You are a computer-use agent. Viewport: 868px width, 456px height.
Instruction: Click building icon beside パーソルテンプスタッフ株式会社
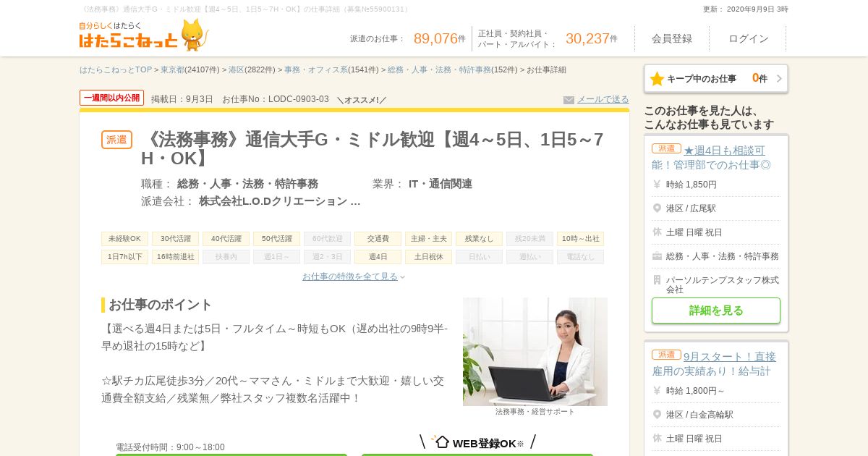click(x=657, y=279)
